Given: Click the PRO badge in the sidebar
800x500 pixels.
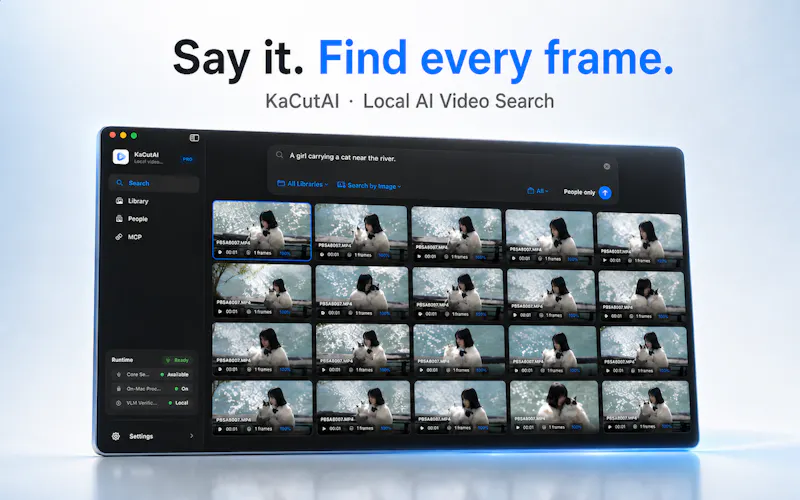Looking at the screenshot, I should coord(187,159).
